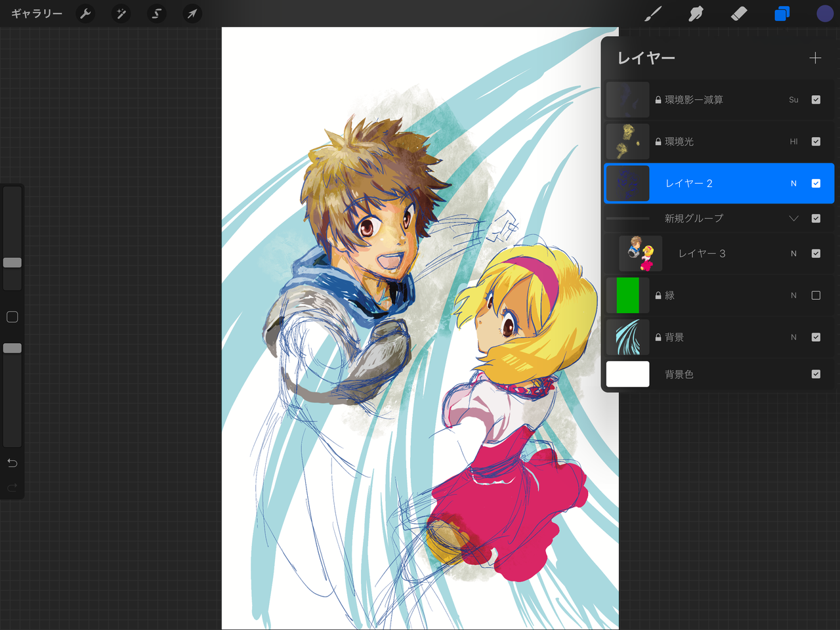
Task: Close the Layers panel icon
Action: (x=782, y=14)
